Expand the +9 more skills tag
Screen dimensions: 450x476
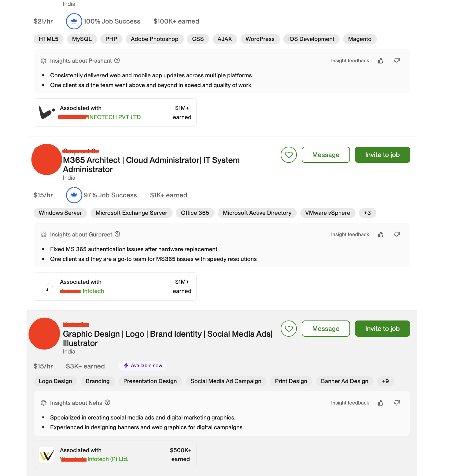tap(385, 381)
